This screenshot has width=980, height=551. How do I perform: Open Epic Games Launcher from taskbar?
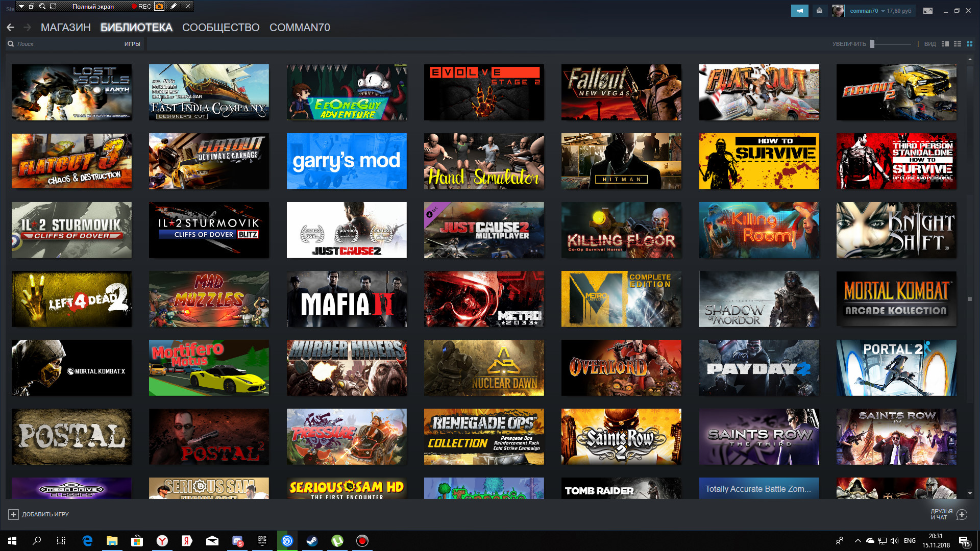pyautogui.click(x=262, y=541)
